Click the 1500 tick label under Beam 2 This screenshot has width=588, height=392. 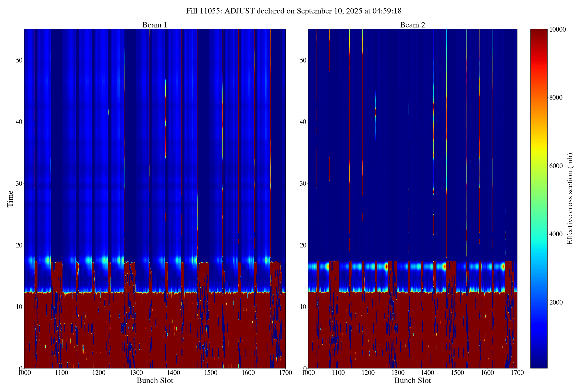[x=457, y=373]
